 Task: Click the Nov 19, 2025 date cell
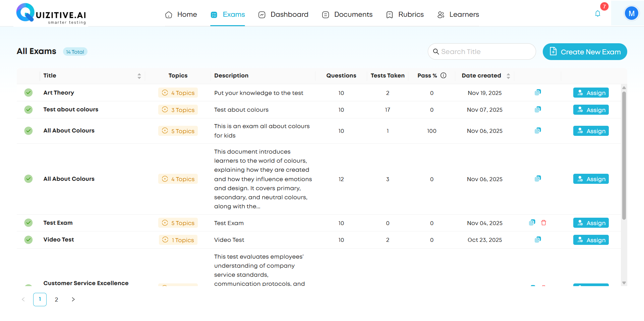(485, 93)
